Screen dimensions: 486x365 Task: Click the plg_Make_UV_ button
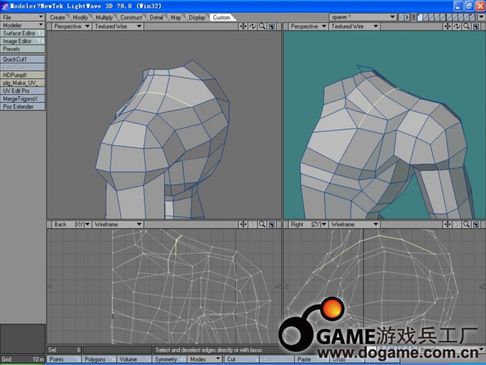(23, 83)
